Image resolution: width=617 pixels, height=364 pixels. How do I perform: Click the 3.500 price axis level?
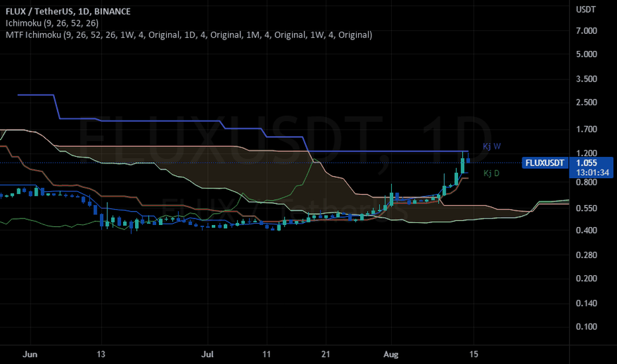(587, 79)
